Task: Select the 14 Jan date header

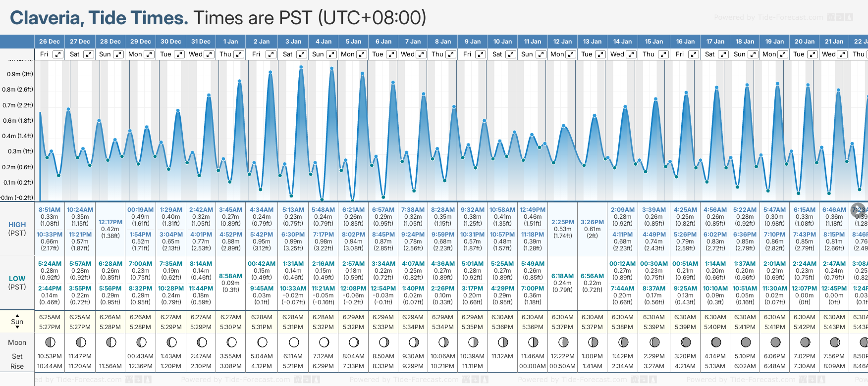Action: (622, 42)
